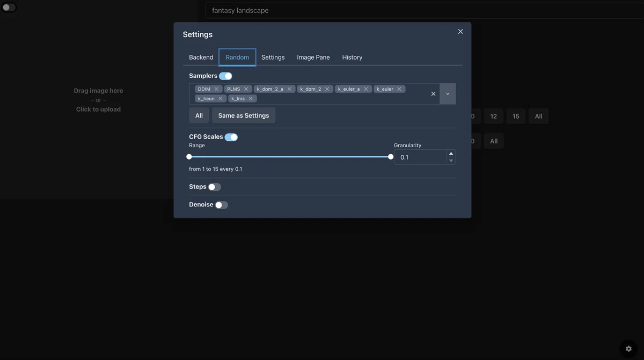
Task: Click the CFG range maximum handle
Action: [x=391, y=157]
